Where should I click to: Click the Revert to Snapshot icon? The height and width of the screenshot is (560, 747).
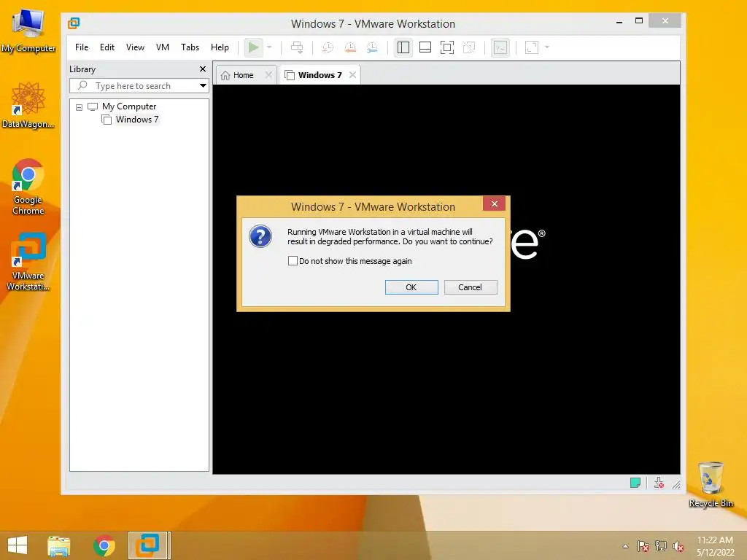point(350,47)
